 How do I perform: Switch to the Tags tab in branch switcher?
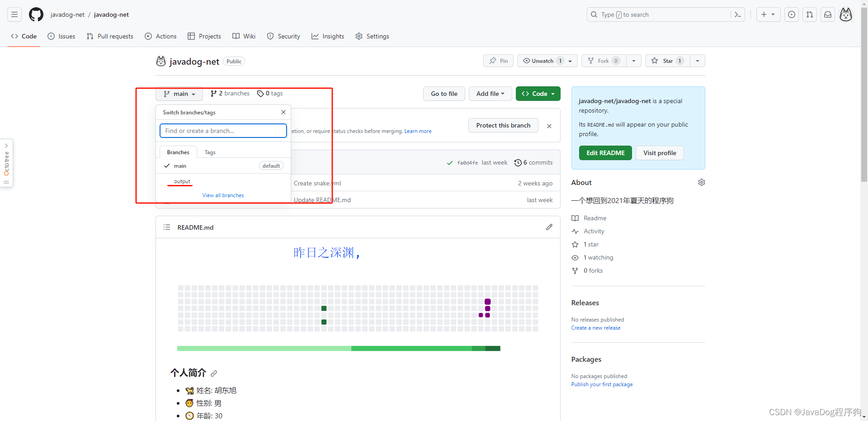coord(209,152)
